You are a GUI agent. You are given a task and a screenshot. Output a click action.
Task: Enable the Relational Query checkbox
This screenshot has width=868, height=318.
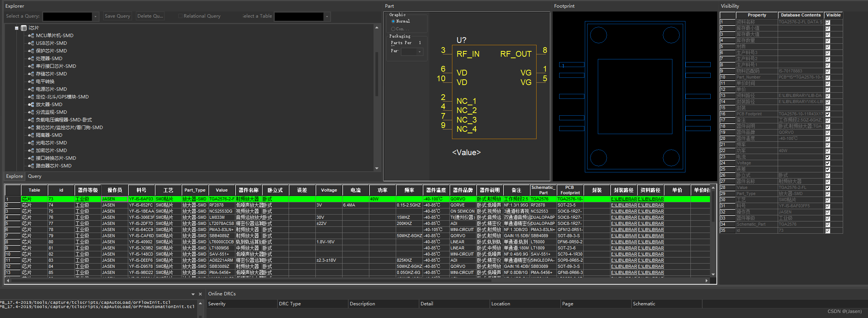[180, 16]
